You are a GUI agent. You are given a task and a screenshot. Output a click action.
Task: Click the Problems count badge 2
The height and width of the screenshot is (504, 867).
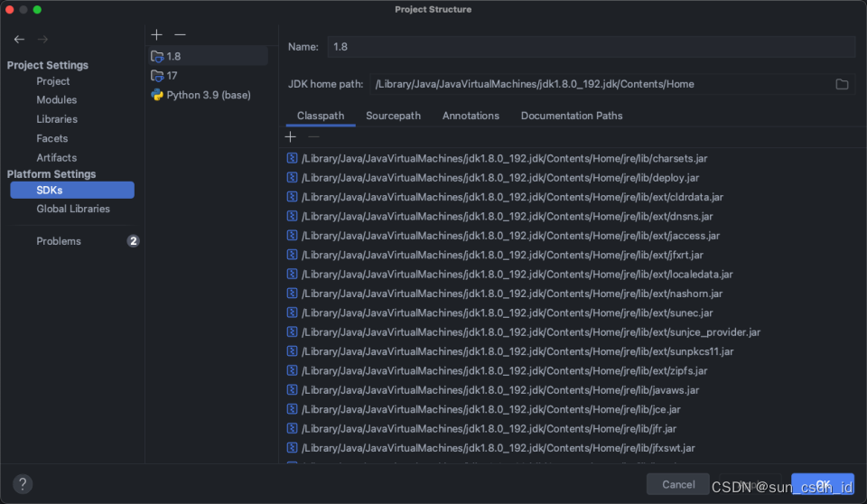pos(134,241)
